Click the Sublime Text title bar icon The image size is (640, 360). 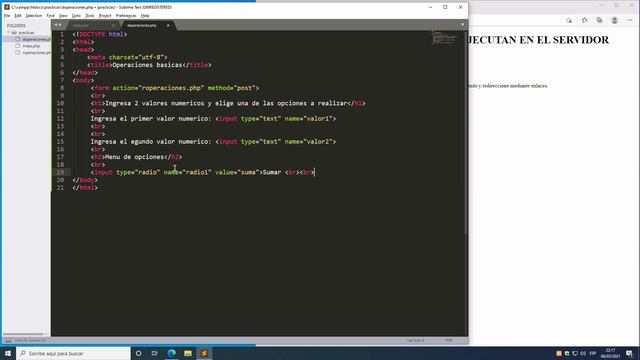click(7, 7)
